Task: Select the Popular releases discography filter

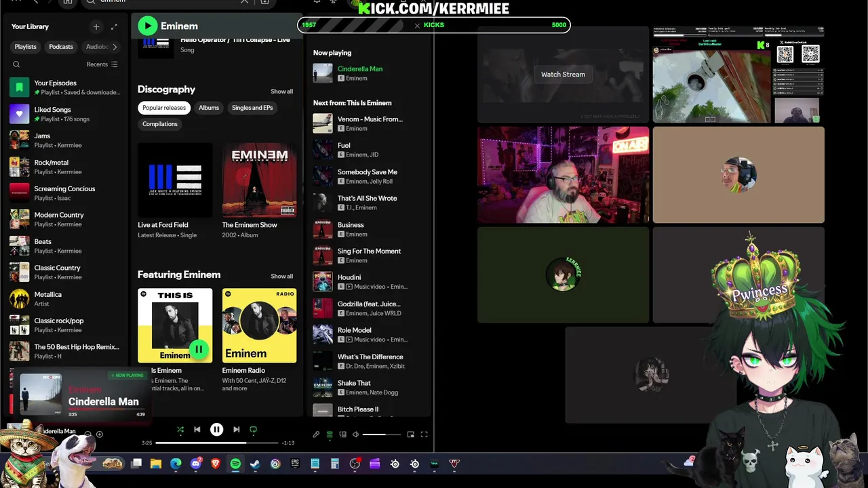Action: [164, 108]
